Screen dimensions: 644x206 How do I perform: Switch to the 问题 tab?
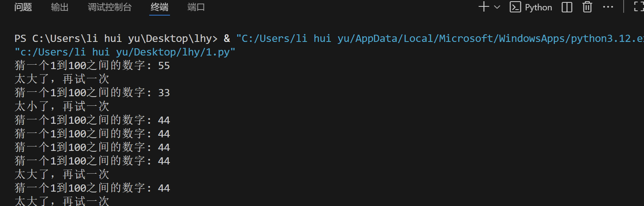[x=23, y=7]
